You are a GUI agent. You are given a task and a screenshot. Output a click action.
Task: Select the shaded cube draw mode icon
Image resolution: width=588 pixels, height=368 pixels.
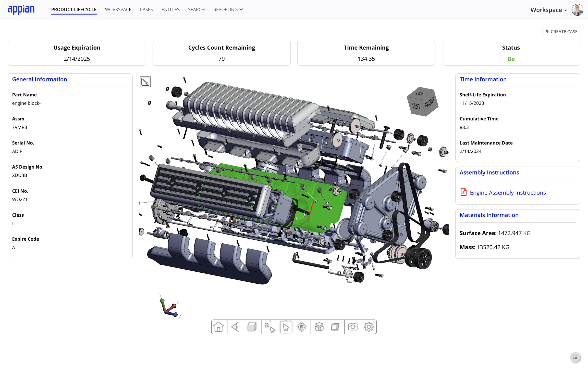[252, 327]
